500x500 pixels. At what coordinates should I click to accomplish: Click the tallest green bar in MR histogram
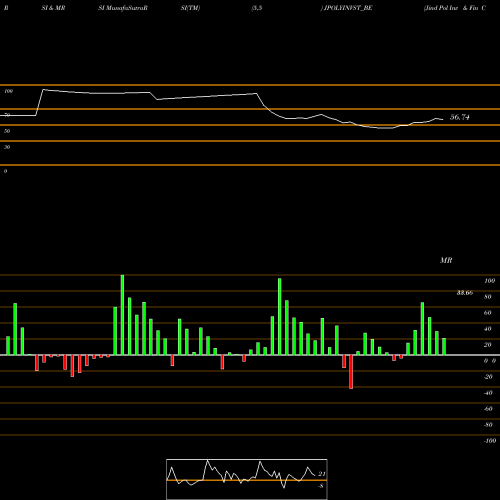pyautogui.click(x=122, y=315)
